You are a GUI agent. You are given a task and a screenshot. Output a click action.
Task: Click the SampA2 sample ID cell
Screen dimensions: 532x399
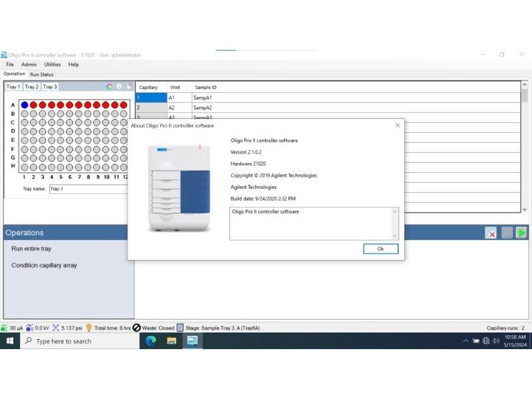click(356, 108)
